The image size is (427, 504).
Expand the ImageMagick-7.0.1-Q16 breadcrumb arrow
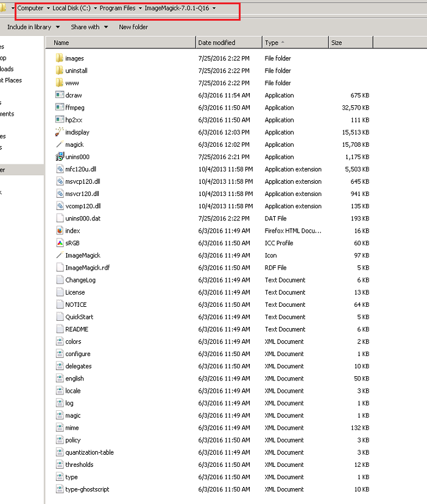tap(214, 9)
